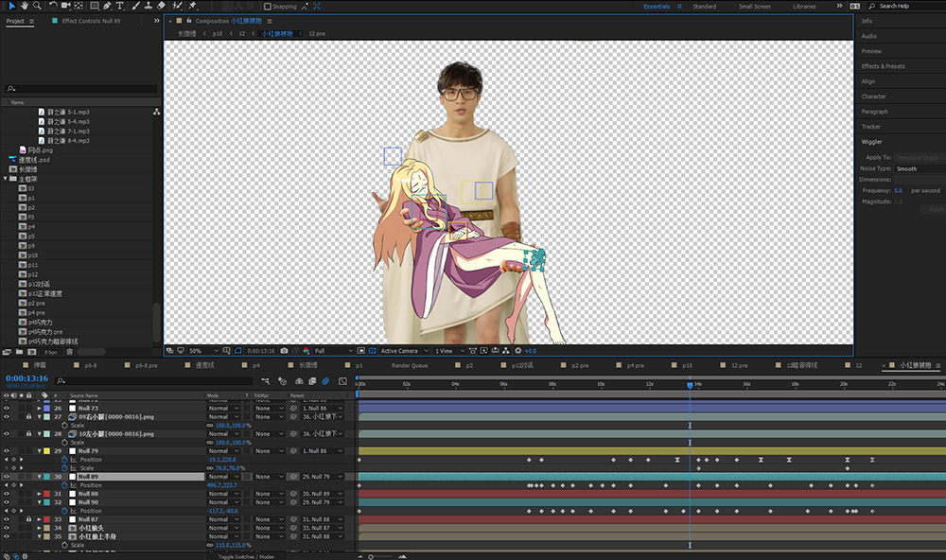This screenshot has width=946, height=560.
Task: Click the Null 79 yellow label swatch
Action: 46,451
